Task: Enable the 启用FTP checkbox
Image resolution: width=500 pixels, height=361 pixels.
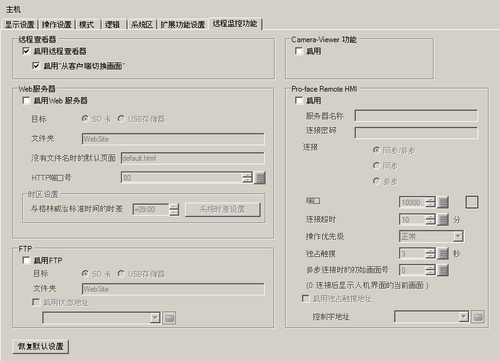Action: (x=26, y=260)
